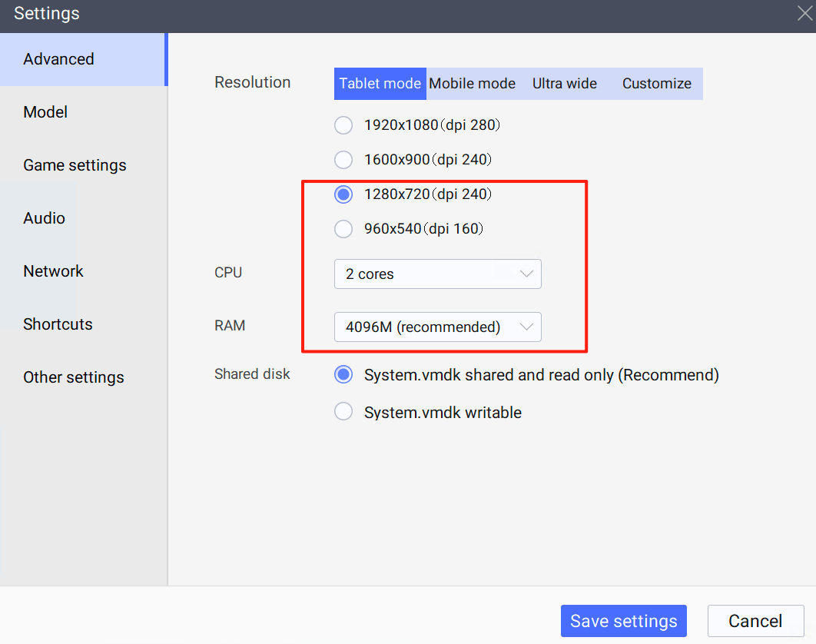The image size is (816, 644).
Task: Open the Advanced settings section
Action: click(x=82, y=59)
